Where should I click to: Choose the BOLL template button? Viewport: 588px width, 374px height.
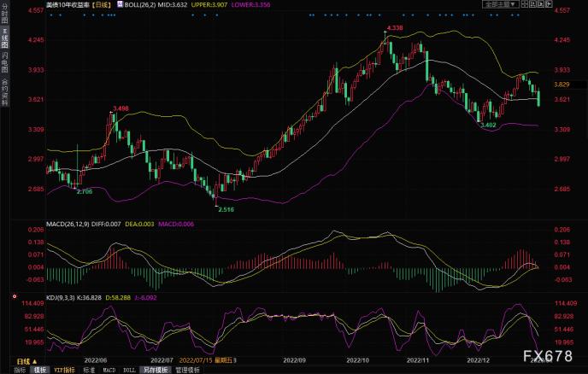pyautogui.click(x=129, y=370)
